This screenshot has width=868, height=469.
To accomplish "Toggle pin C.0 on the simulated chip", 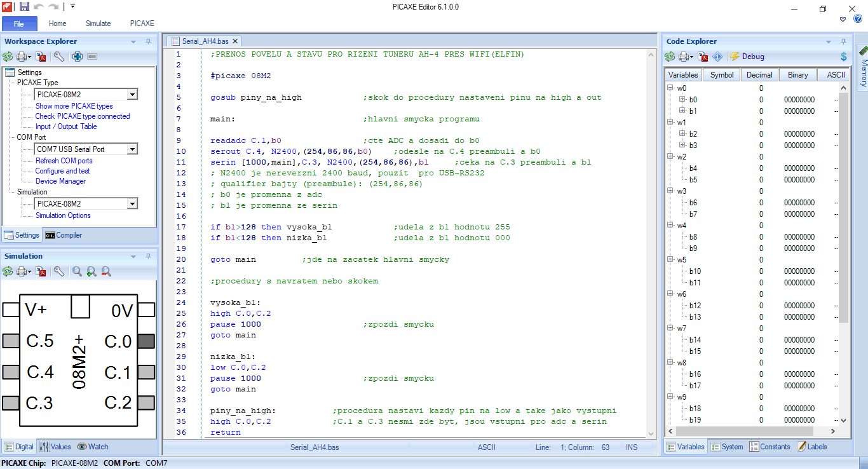I will pos(146,341).
